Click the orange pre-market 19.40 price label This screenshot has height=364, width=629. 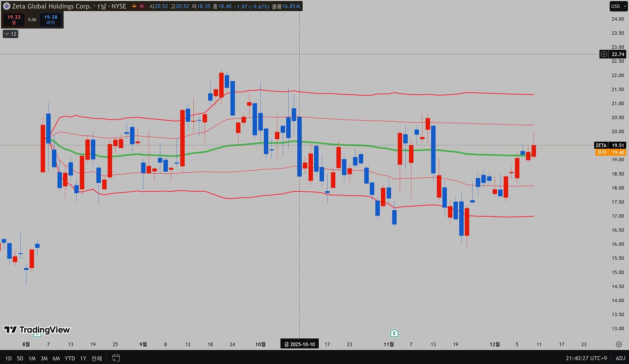[x=610, y=152]
